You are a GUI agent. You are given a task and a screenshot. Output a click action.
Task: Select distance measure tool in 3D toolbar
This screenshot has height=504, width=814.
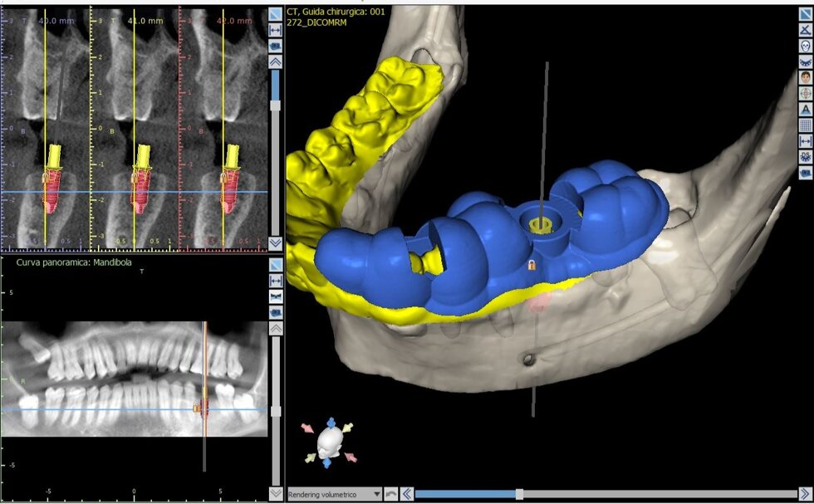[x=805, y=141]
